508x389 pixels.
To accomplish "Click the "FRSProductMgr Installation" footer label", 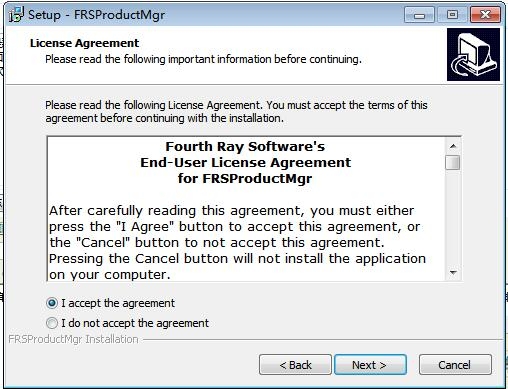I will (73, 339).
